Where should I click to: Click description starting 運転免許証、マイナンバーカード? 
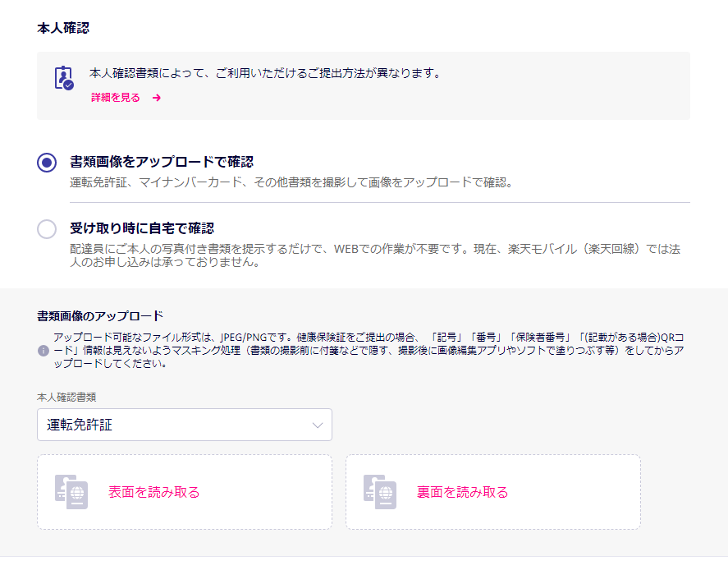point(291,182)
